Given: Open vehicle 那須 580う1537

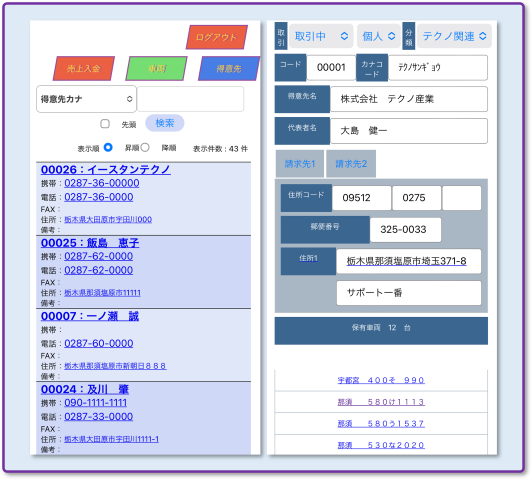Looking at the screenshot, I should click(x=381, y=424).
